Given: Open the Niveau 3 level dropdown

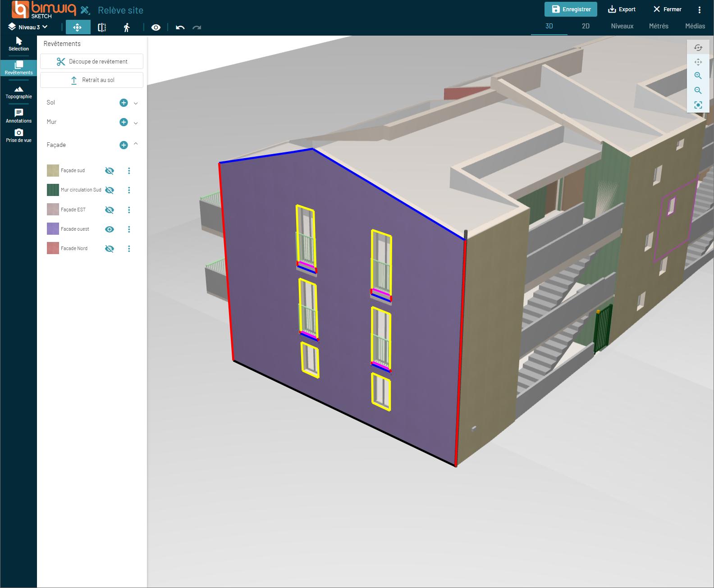Looking at the screenshot, I should 28,27.
